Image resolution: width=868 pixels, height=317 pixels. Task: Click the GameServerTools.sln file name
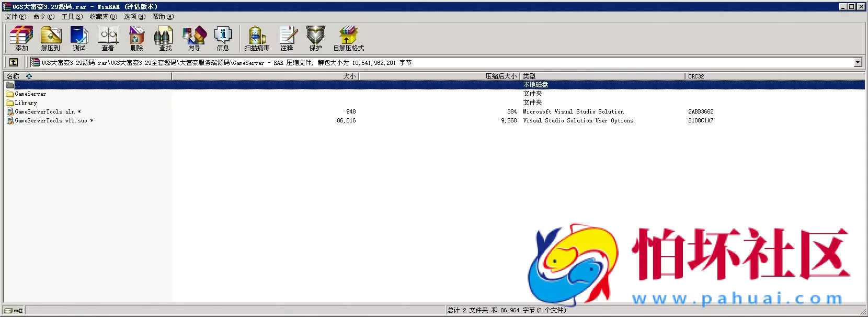click(48, 112)
